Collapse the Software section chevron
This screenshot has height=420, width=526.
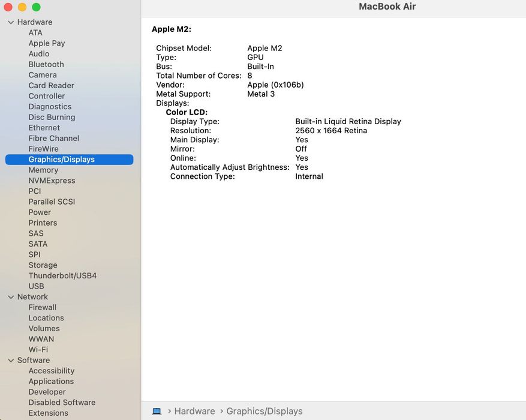pyautogui.click(x=11, y=360)
